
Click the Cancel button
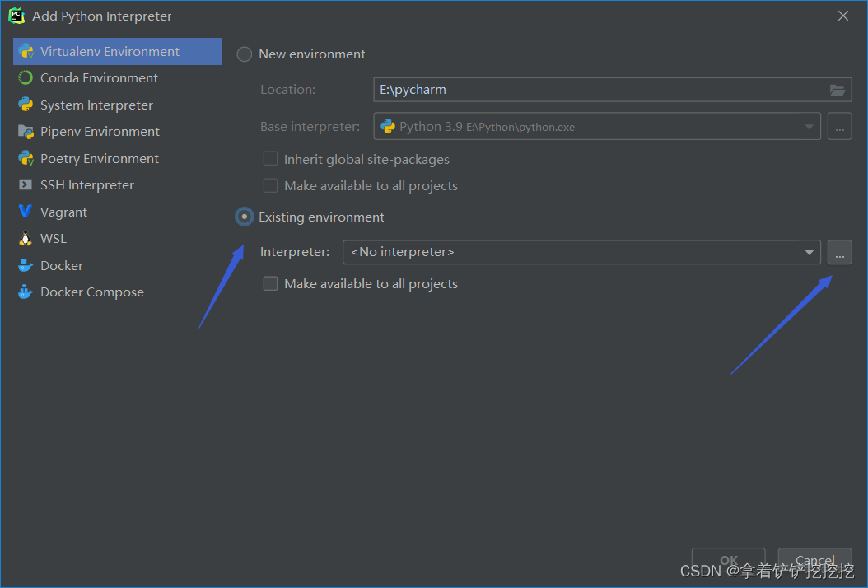click(x=814, y=560)
